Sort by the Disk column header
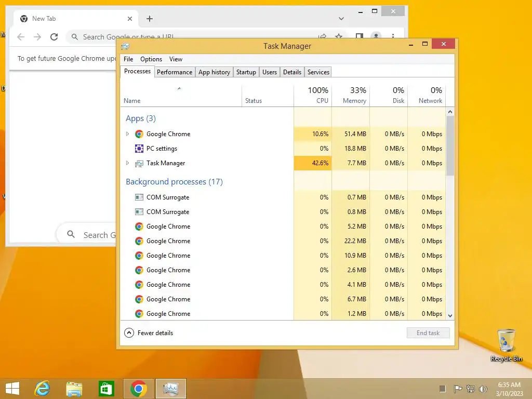The image size is (532, 399). [x=389, y=95]
